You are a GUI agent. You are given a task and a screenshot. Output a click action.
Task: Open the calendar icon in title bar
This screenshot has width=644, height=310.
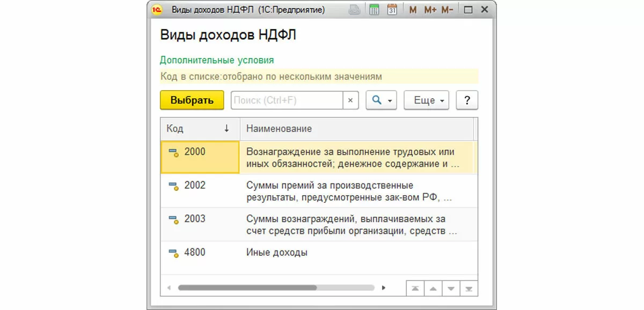392,10
